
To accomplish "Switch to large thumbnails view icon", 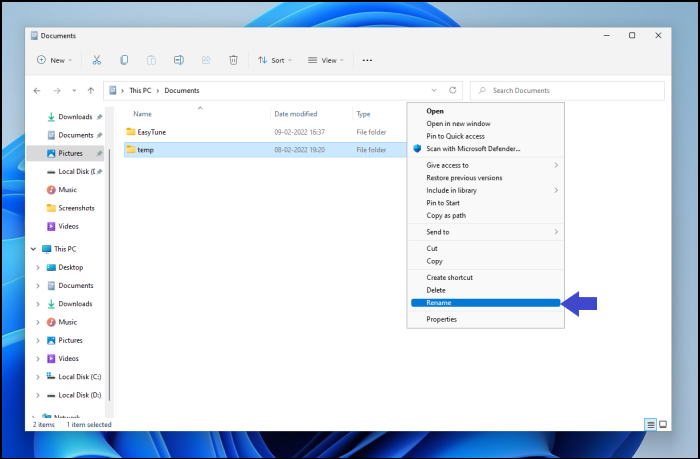I will [663, 424].
